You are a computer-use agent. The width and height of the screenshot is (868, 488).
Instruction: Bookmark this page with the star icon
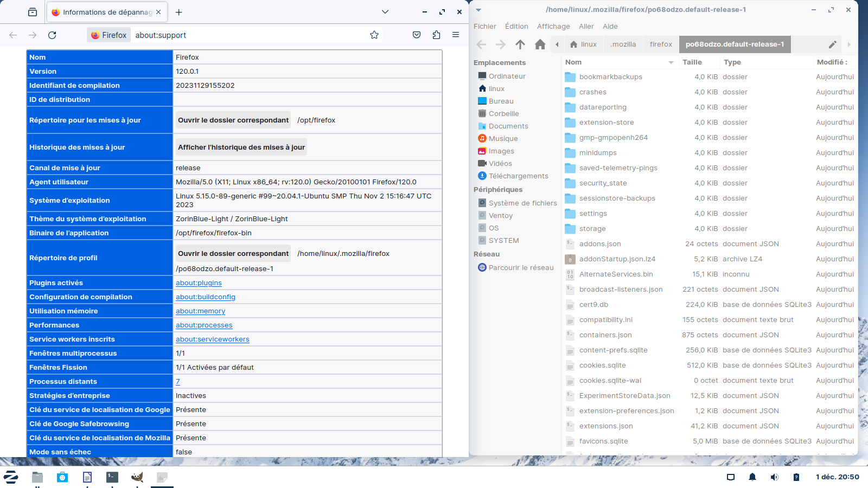[374, 35]
